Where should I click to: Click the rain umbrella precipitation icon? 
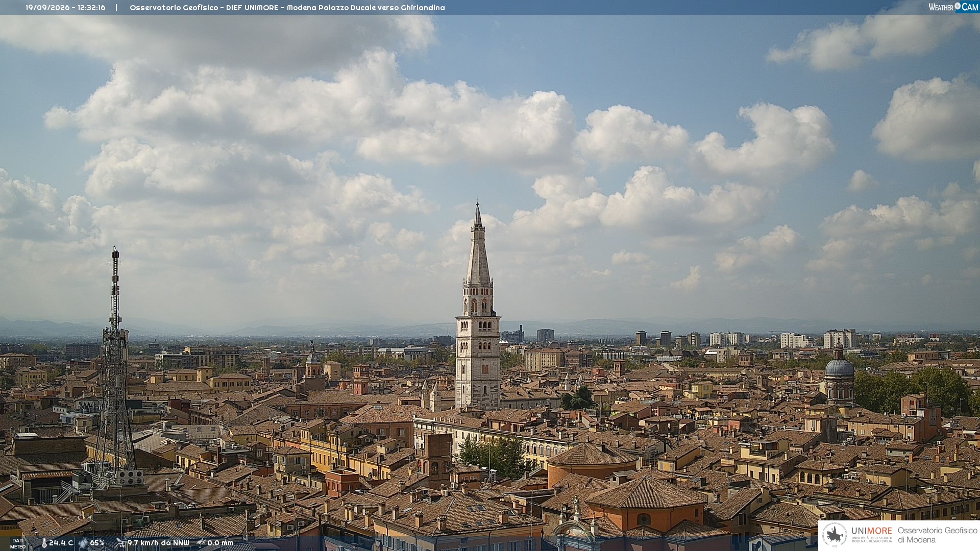201,543
